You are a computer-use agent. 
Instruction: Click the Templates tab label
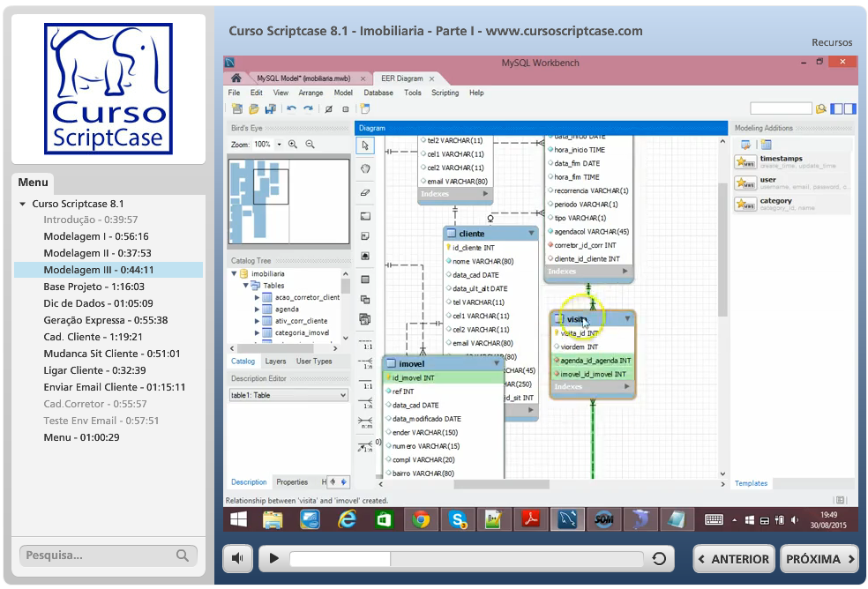[x=751, y=483]
